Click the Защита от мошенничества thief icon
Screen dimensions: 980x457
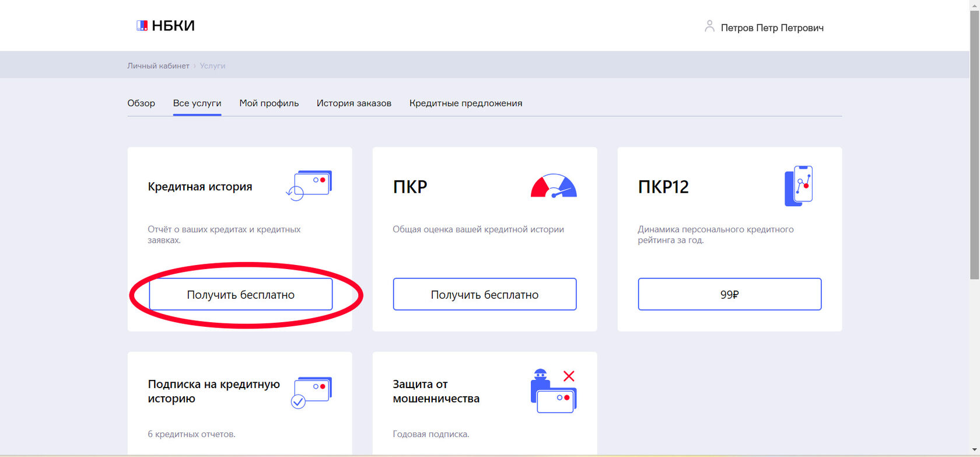point(554,391)
